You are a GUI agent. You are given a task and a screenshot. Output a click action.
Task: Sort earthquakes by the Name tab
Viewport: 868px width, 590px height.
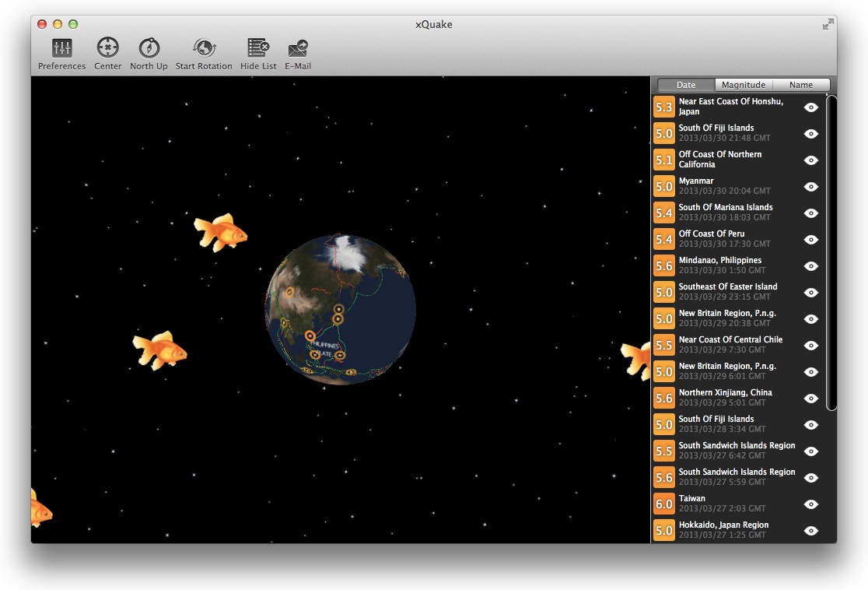(801, 85)
